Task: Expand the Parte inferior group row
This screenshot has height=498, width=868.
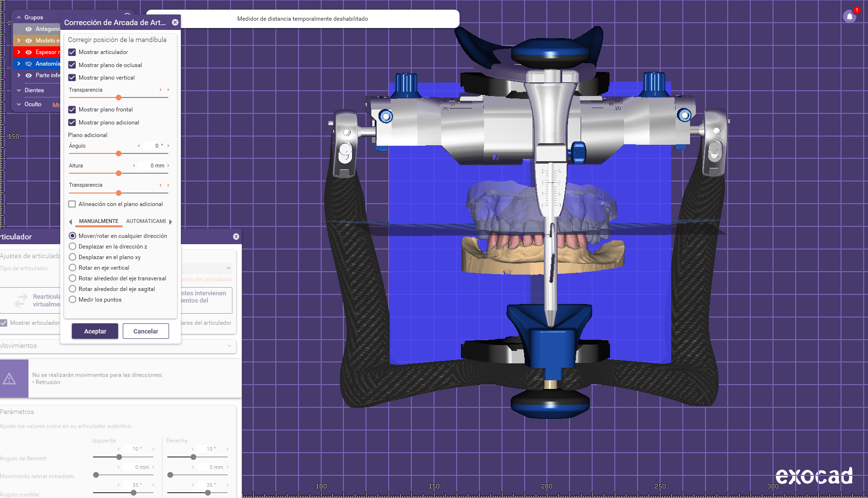Action: coord(19,75)
